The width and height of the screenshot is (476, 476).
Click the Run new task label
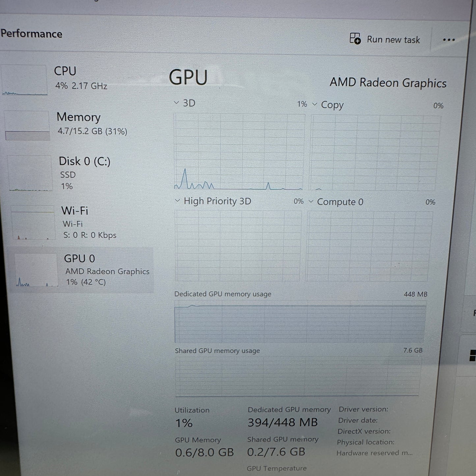(393, 40)
